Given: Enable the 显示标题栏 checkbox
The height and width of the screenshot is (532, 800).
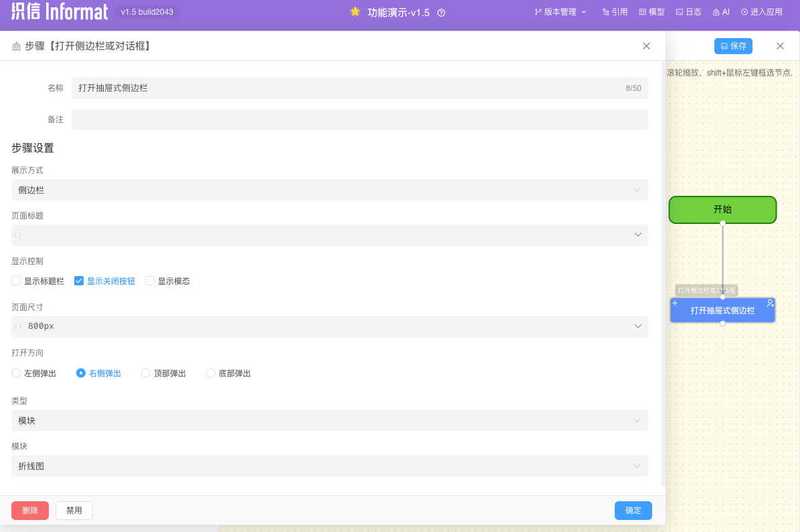Looking at the screenshot, I should coord(15,281).
